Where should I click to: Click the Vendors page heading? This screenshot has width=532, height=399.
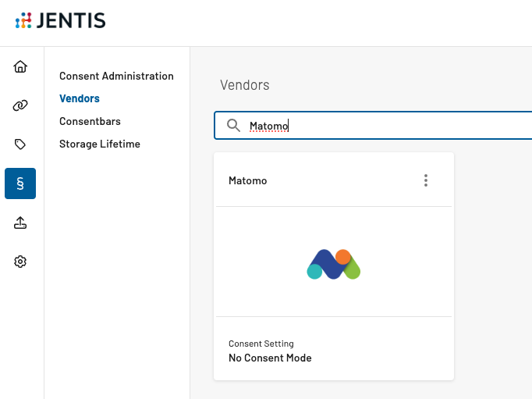244,85
